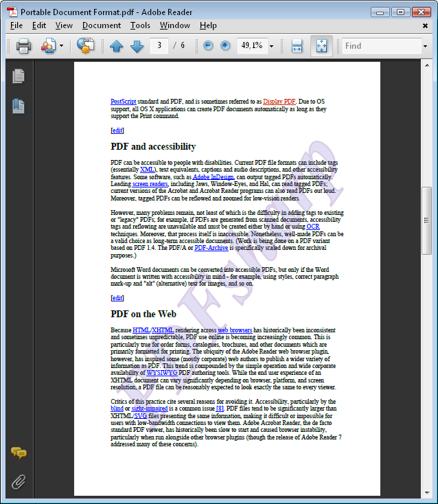Go to the previous page using the up arrow

point(116,46)
